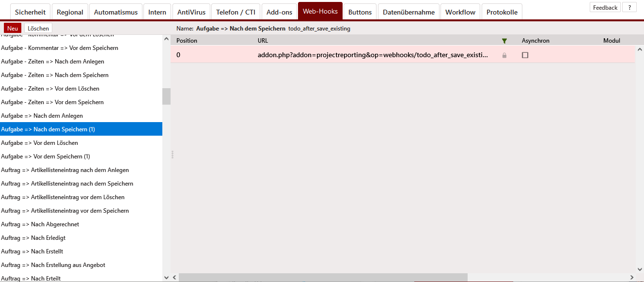Click up arrow of webhook table scrollbar
Viewport: 644px width, 282px height.
pos(640,49)
